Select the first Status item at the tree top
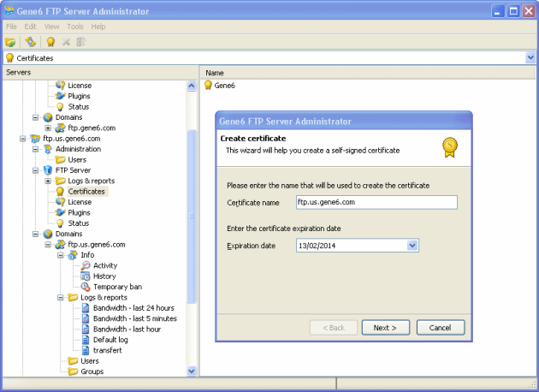This screenshot has height=392, width=539. 79,107
